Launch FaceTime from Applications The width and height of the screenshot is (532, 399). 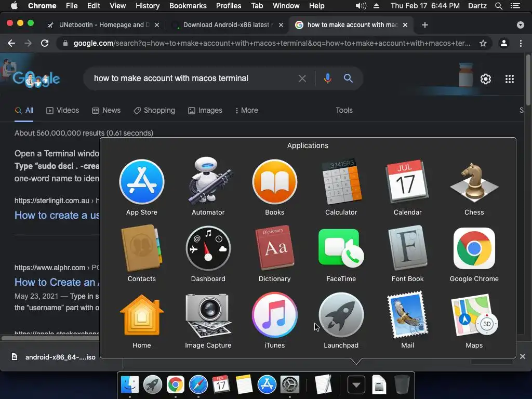point(341,249)
